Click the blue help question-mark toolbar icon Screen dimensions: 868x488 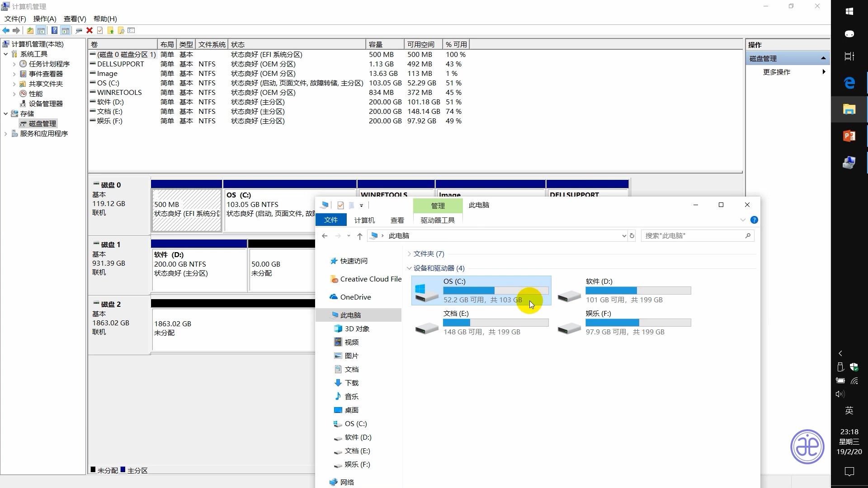click(x=54, y=30)
